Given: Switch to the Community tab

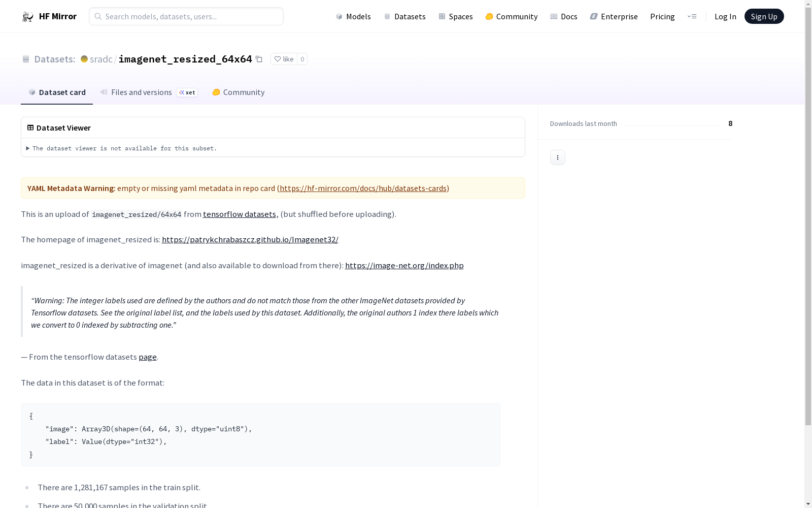Looking at the screenshot, I should pyautogui.click(x=239, y=92).
